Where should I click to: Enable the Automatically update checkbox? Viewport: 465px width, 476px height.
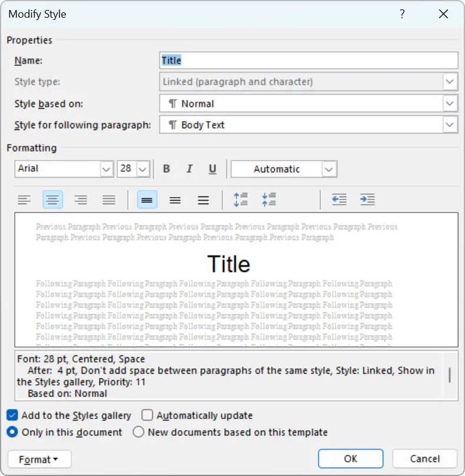coord(148,415)
